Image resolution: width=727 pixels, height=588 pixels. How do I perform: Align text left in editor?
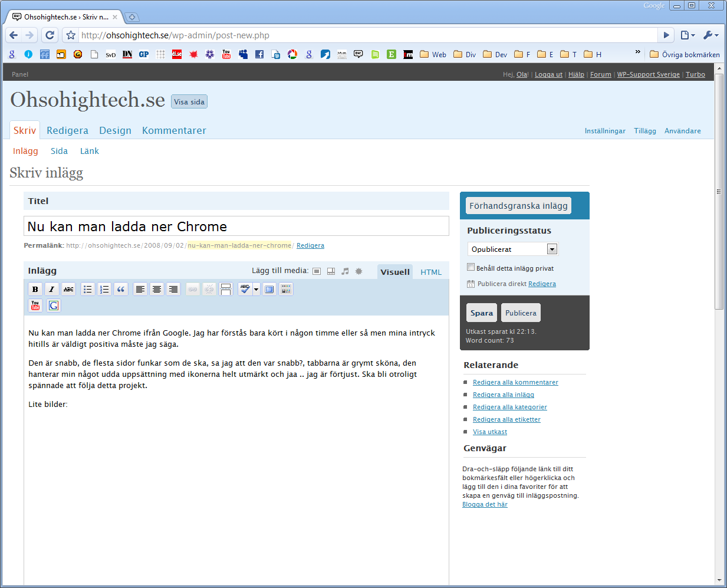point(140,289)
